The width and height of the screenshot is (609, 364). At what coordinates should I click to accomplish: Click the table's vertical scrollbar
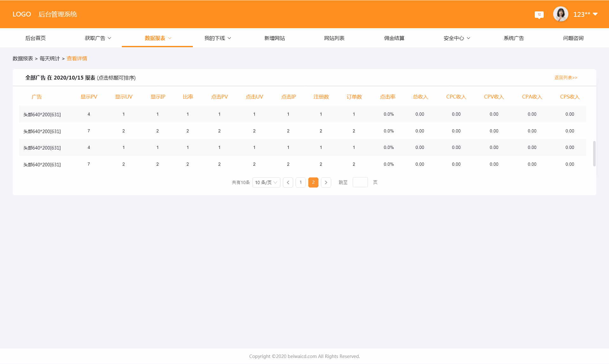pyautogui.click(x=594, y=153)
